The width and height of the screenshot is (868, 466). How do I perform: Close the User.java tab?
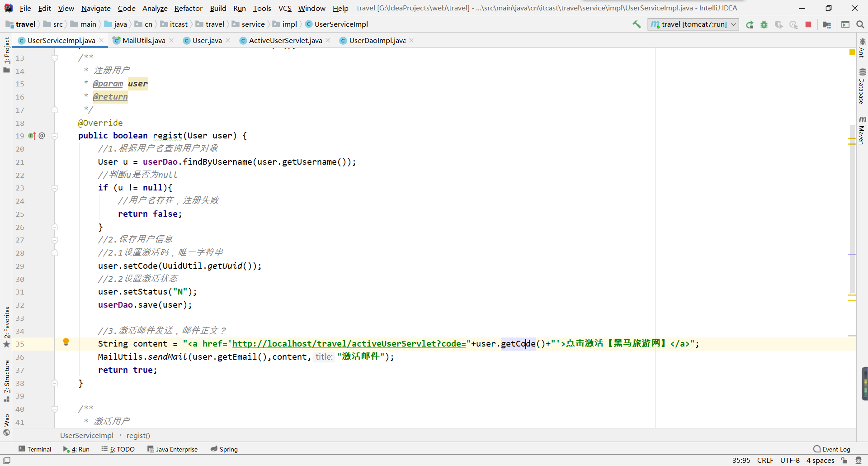tap(228, 40)
